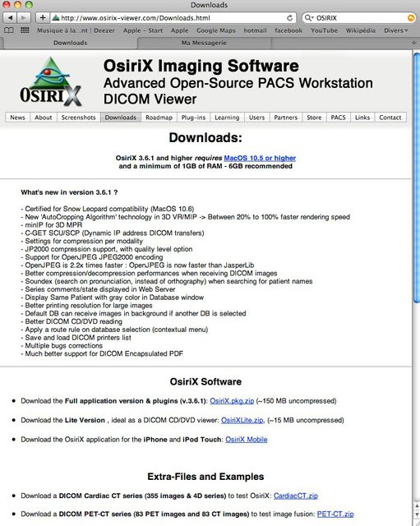The image size is (420, 526).
Task: Go forward with Safari's forward arrow
Action: pyautogui.click(x=24, y=17)
